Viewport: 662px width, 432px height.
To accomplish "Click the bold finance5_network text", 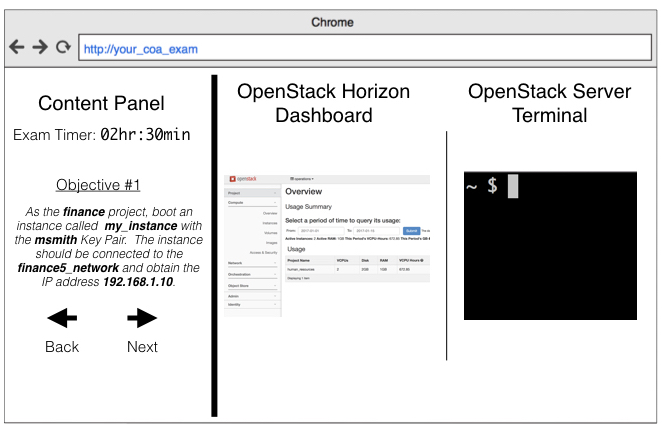I will pyautogui.click(x=68, y=268).
